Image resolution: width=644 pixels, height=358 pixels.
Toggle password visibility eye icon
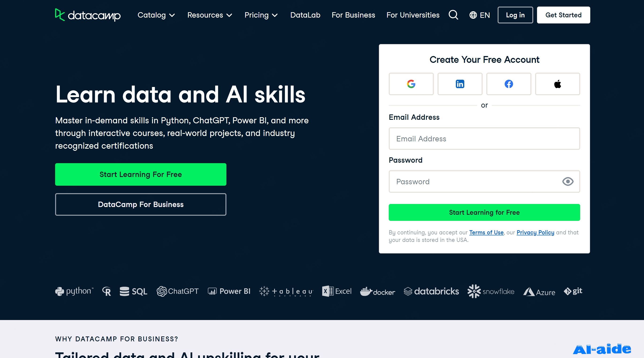pos(568,181)
